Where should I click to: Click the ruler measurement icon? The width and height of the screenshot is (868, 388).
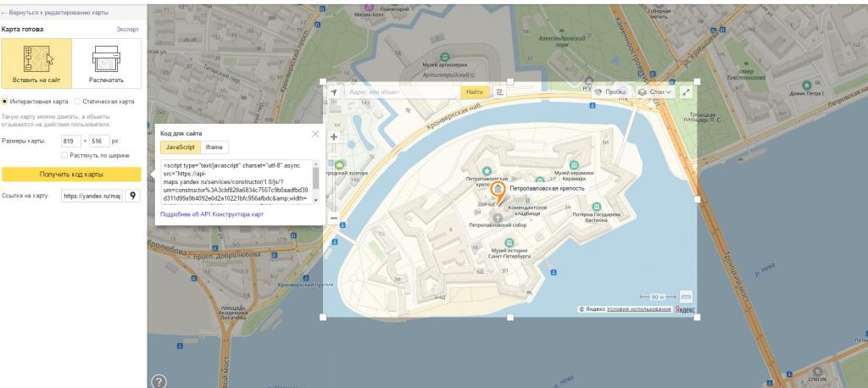coord(686,297)
